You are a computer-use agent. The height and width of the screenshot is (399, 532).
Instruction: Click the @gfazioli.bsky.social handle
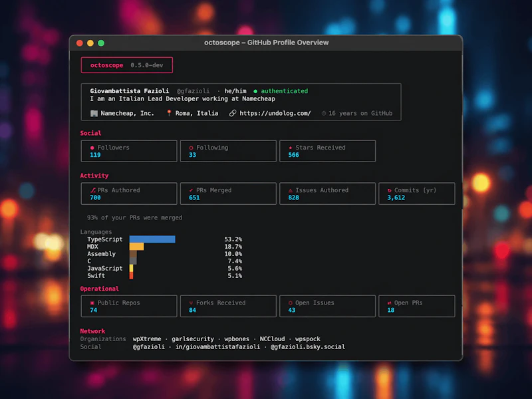[308, 346]
